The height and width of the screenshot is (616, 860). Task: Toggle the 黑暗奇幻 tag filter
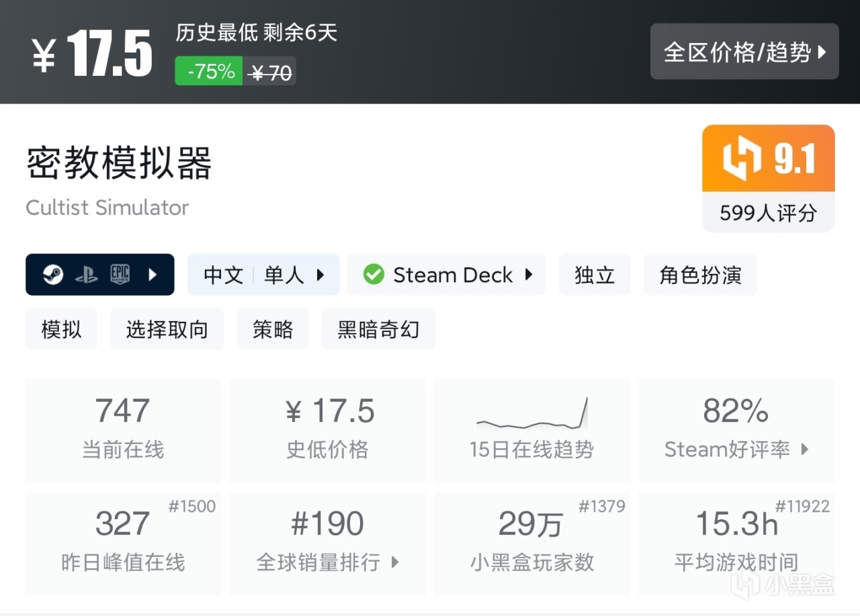378,328
